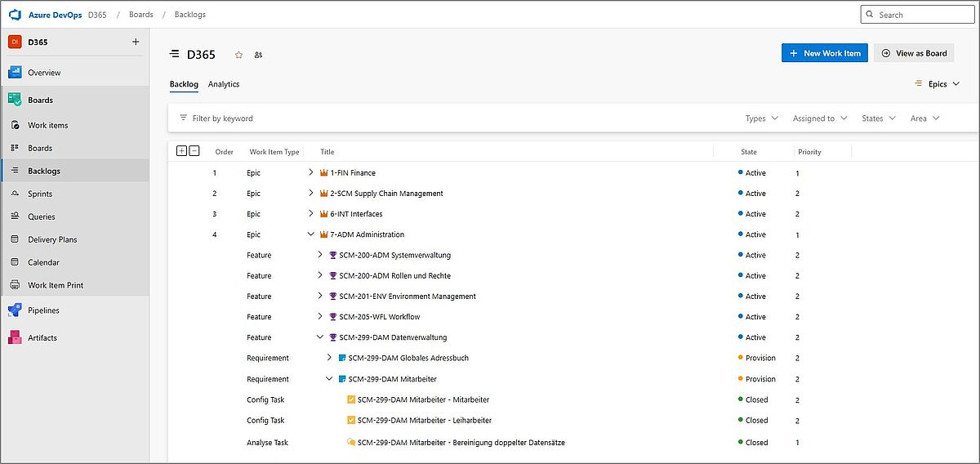Open Delivery Plans page
Image resolution: width=980 pixels, height=464 pixels.
tap(53, 239)
